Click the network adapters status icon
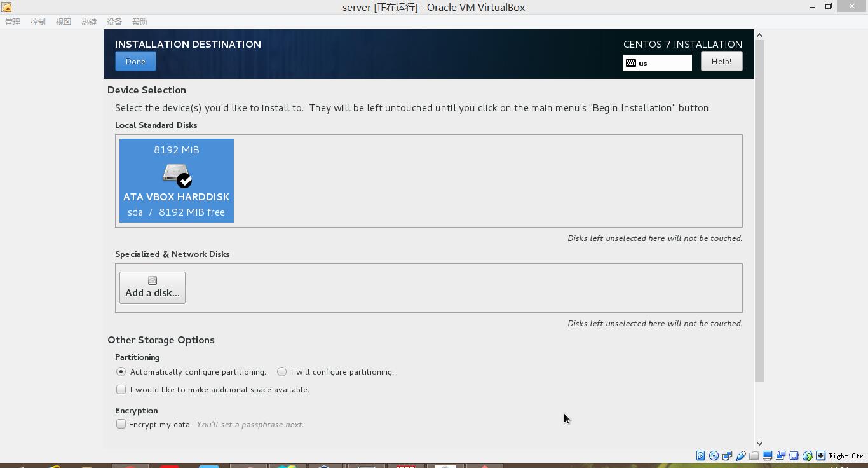 (x=727, y=456)
